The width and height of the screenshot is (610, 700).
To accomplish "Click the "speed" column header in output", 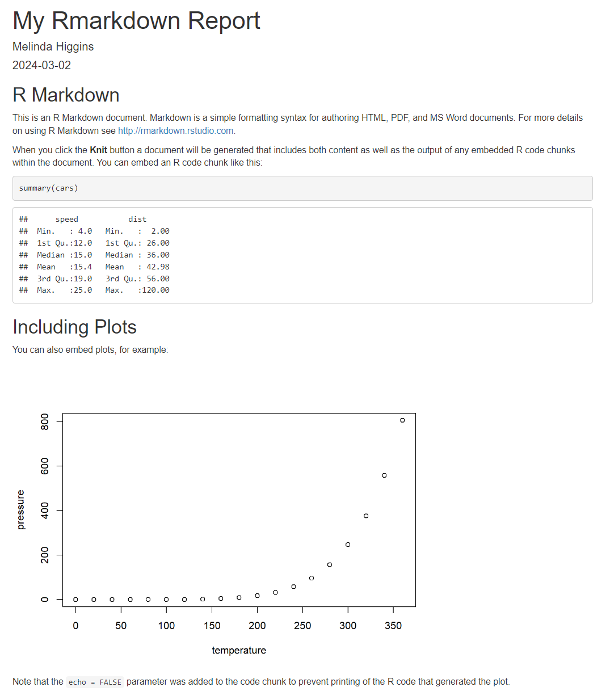I will click(67, 220).
